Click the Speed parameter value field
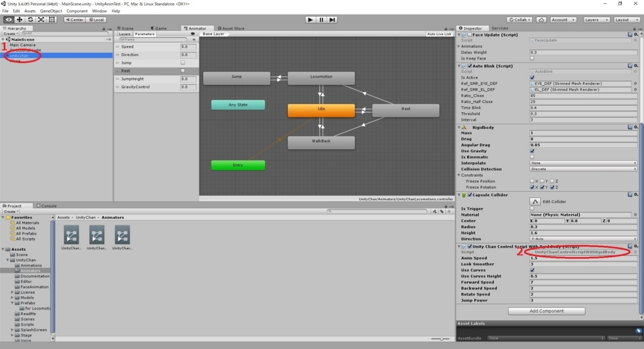Image resolution: width=644 pixels, height=349 pixels. click(188, 47)
